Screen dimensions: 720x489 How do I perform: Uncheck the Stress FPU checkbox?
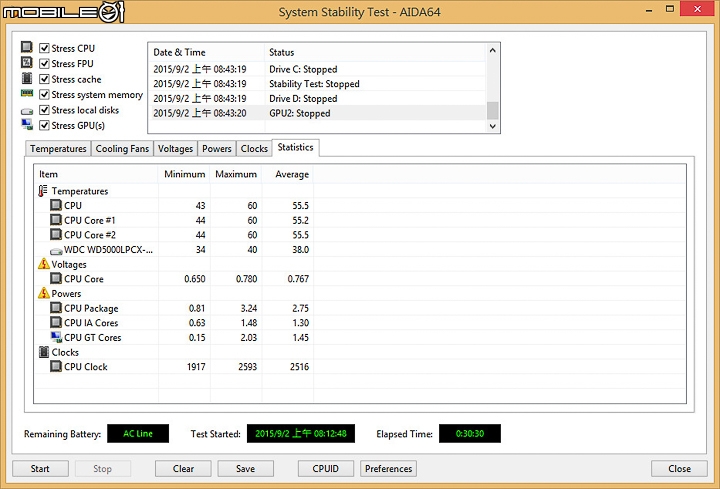click(x=45, y=63)
